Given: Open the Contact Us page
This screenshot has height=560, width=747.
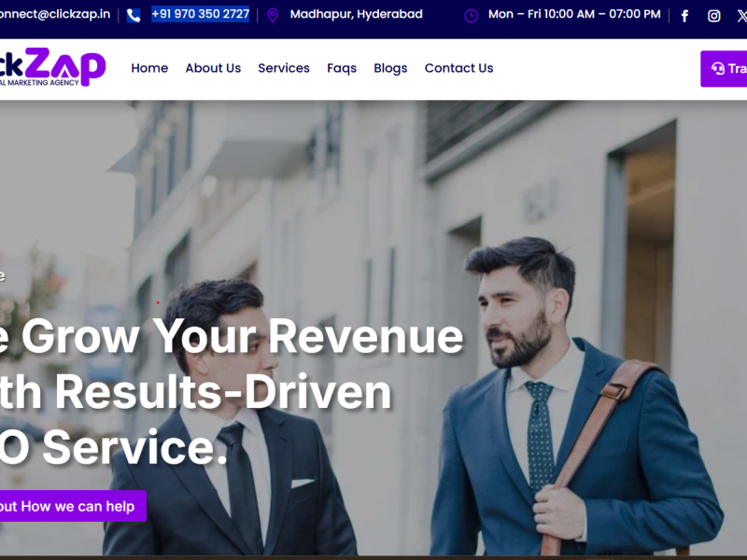Looking at the screenshot, I should [458, 68].
